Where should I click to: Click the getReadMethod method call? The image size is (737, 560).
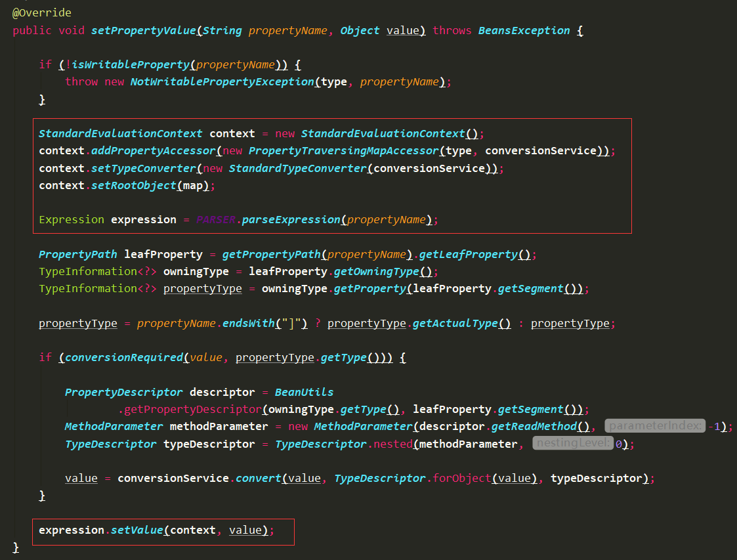point(534,427)
